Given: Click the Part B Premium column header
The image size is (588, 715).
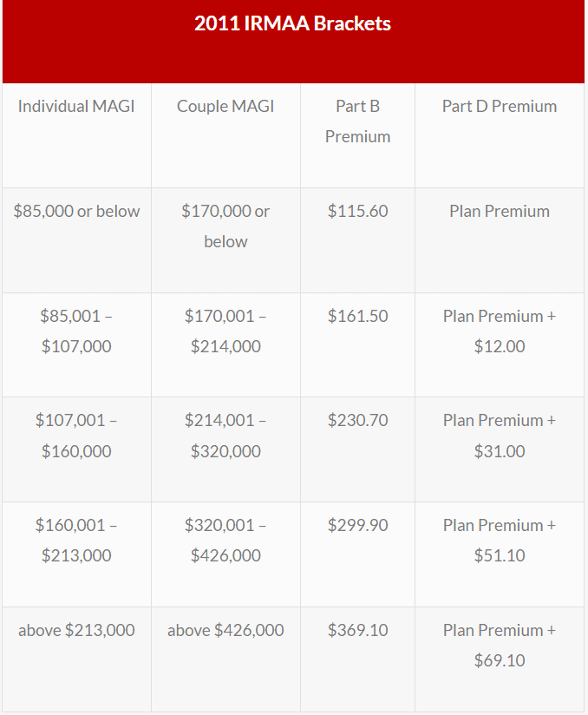Looking at the screenshot, I should click(357, 121).
